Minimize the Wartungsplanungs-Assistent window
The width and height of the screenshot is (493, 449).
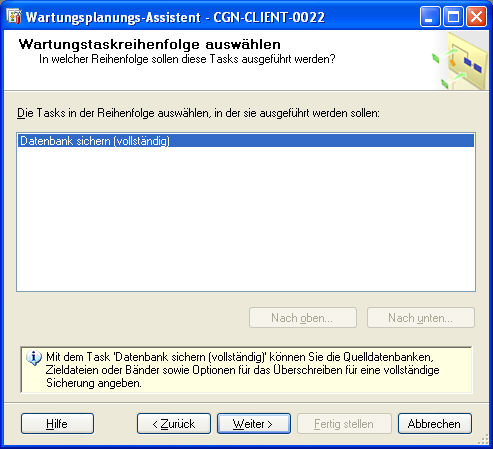(430, 16)
